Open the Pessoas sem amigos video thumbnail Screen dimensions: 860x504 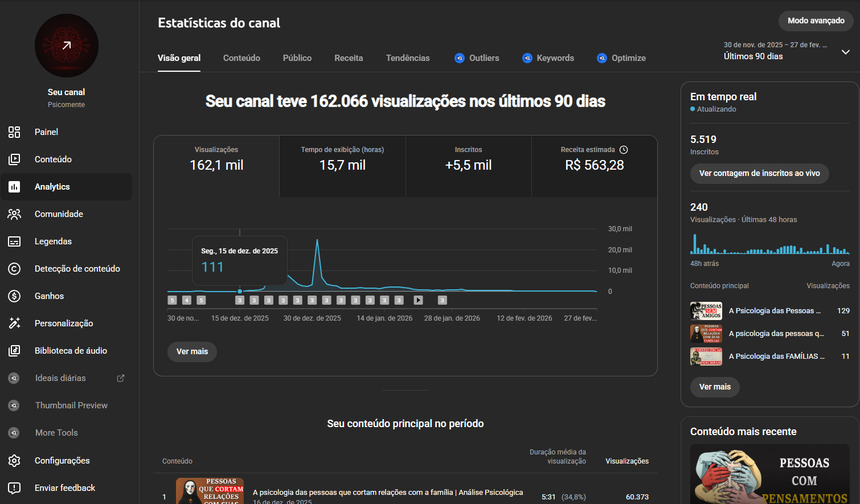[x=706, y=311]
